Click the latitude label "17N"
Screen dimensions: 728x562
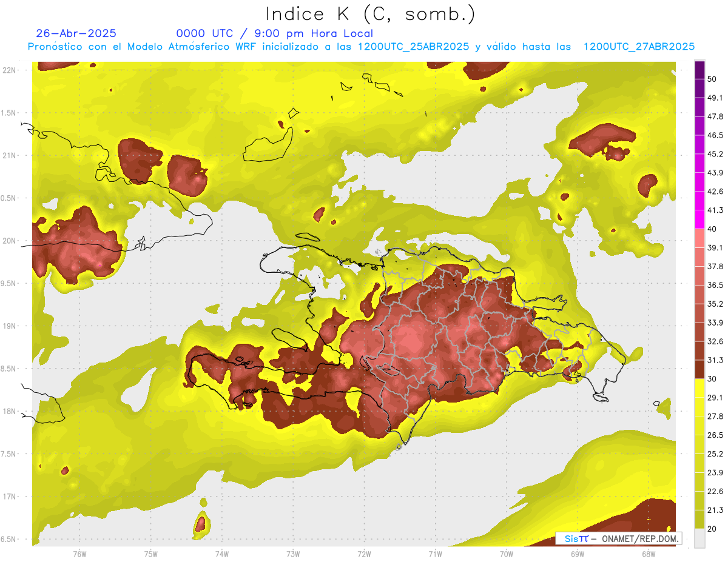[8, 497]
